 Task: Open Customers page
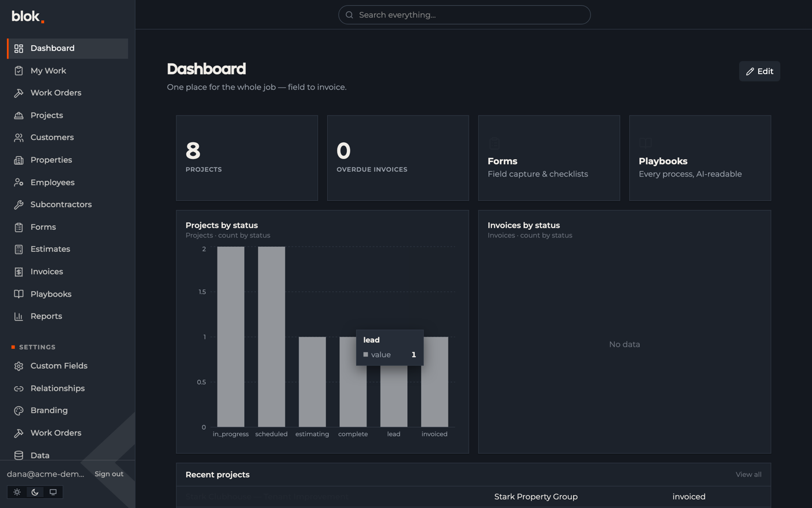67,138
